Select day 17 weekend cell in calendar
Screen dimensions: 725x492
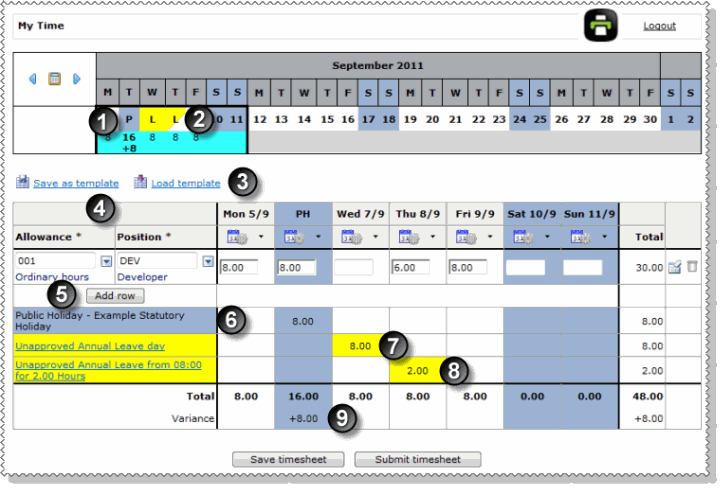[x=368, y=119]
